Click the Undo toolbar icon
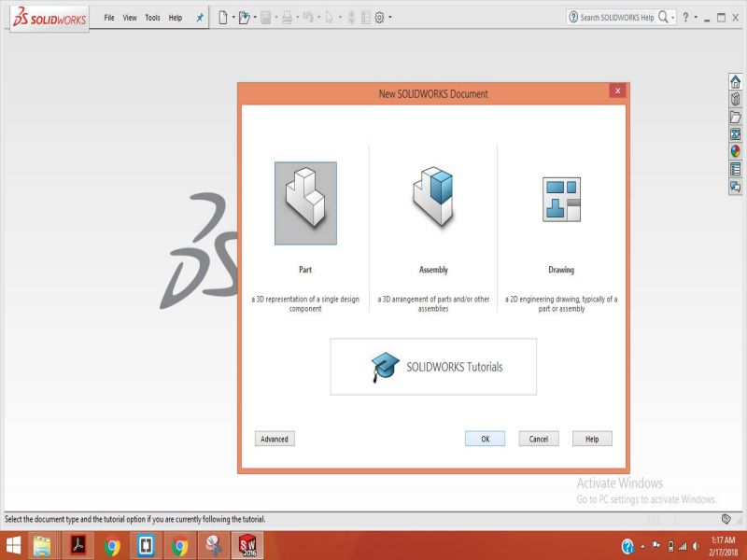 click(x=308, y=18)
